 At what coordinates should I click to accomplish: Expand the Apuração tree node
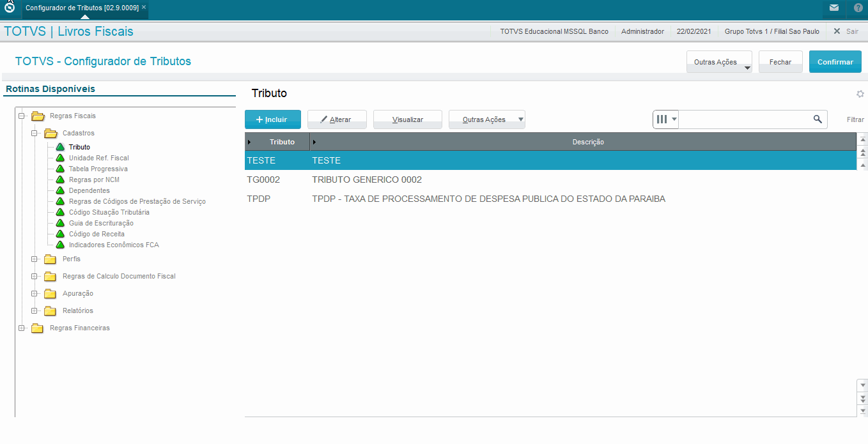[35, 294]
